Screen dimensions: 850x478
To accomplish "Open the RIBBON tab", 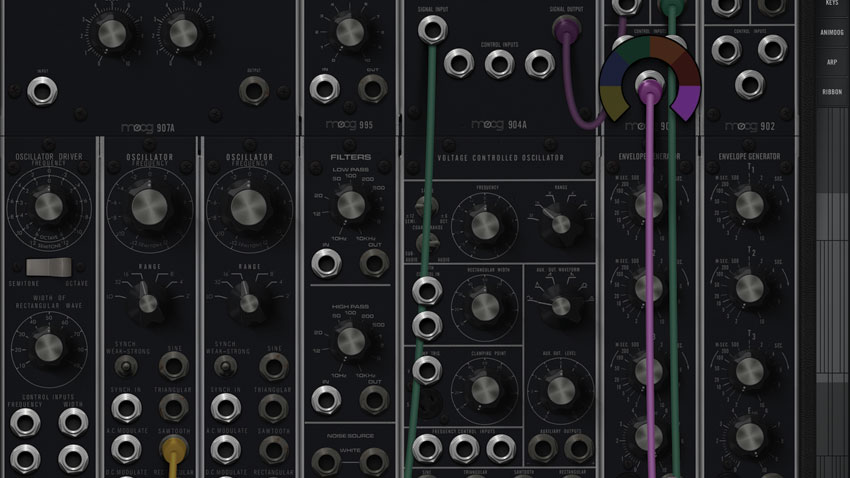I will point(832,92).
